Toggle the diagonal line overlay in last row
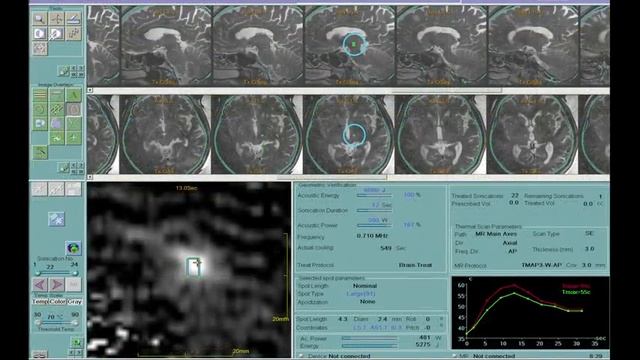Viewport: 640px width, 360px height. [40, 153]
